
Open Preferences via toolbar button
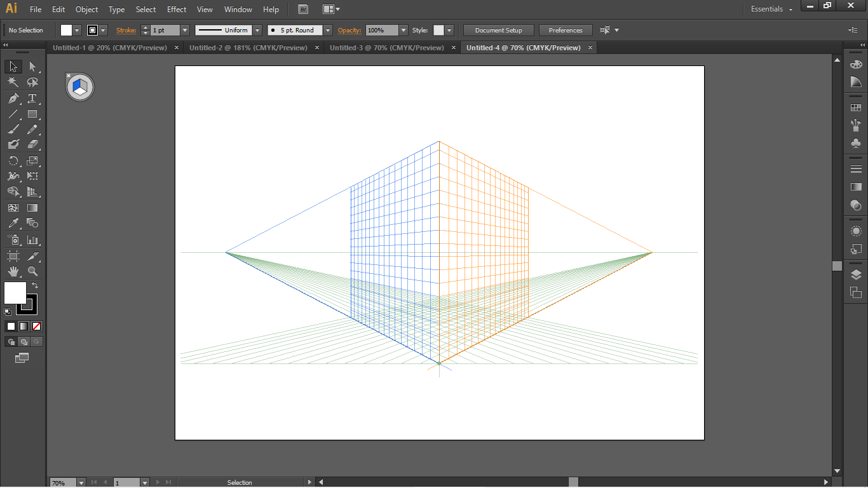565,30
